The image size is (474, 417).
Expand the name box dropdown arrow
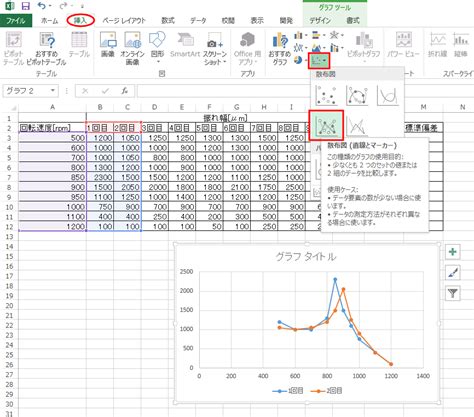pyautogui.click(x=53, y=91)
